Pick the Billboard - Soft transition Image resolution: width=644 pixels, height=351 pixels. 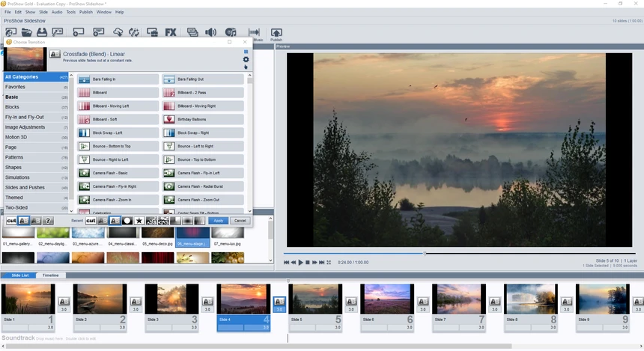[x=118, y=120]
